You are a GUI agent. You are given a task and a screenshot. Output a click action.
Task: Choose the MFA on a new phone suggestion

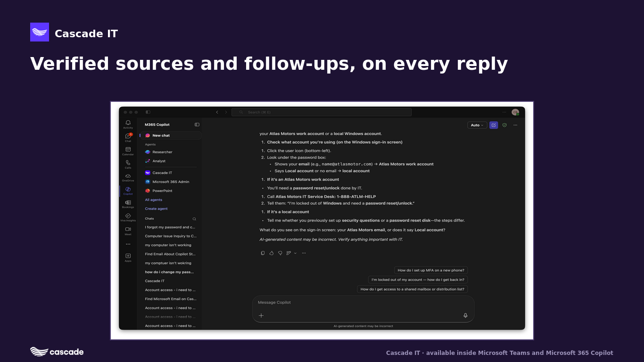point(431,270)
